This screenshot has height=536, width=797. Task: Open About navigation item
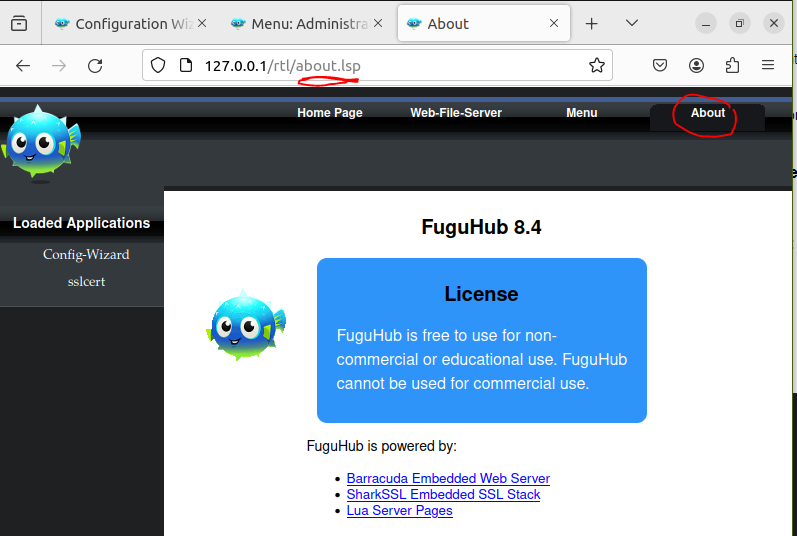tap(708, 113)
